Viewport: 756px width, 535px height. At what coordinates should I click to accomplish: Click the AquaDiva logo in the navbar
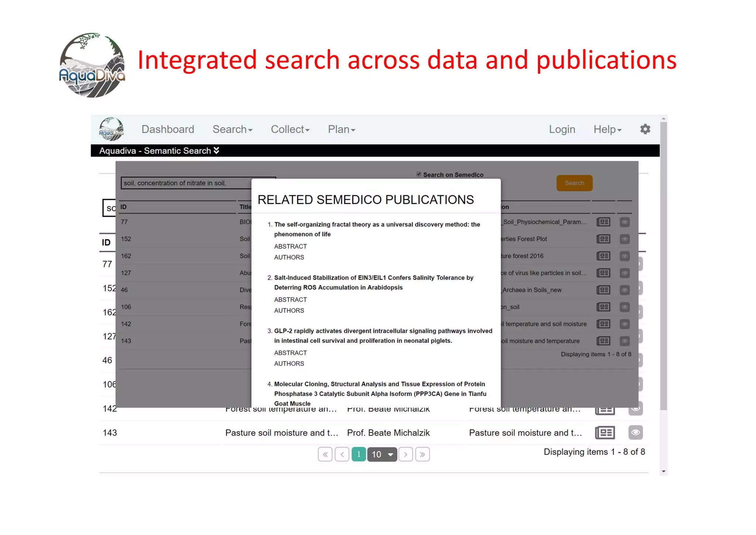pyautogui.click(x=111, y=129)
